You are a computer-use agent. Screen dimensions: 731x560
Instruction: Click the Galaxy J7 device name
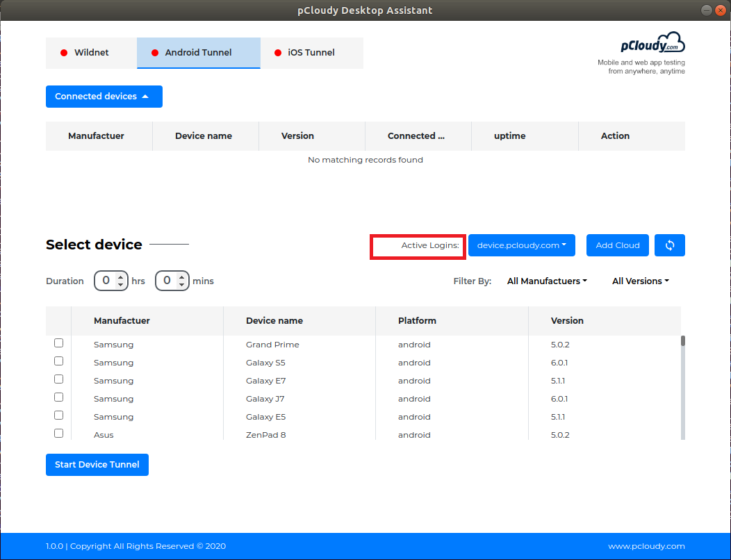(x=265, y=399)
